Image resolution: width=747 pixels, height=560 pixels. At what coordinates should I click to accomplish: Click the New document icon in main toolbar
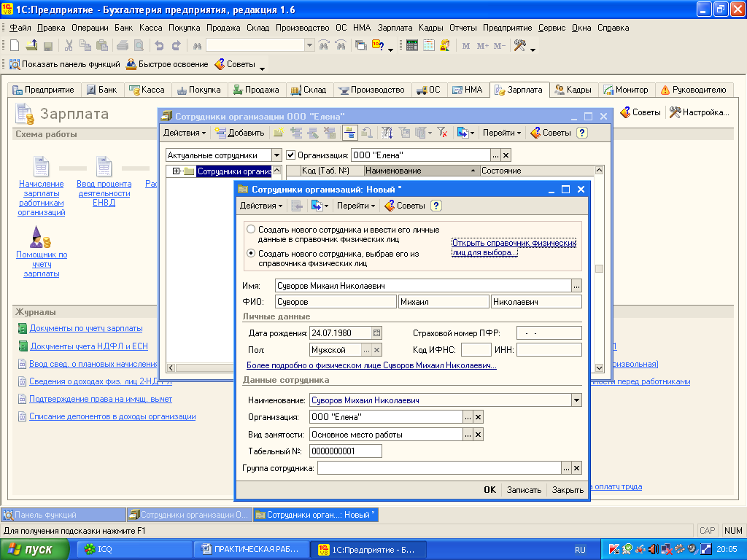15,46
